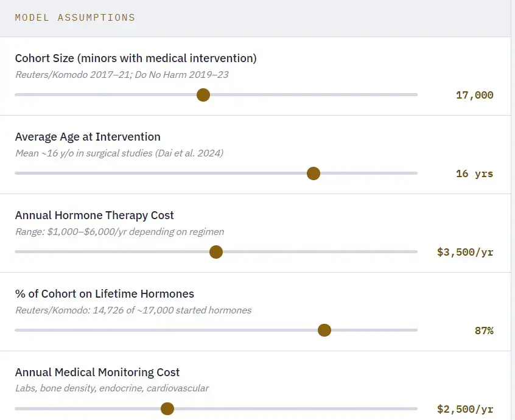Viewport: 515px width, 420px height.
Task: Click the 17,000 cohort size value
Action: click(x=474, y=95)
